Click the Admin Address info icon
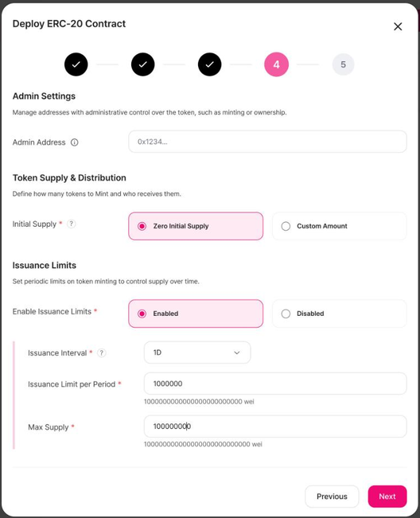The image size is (420, 518). (x=75, y=142)
